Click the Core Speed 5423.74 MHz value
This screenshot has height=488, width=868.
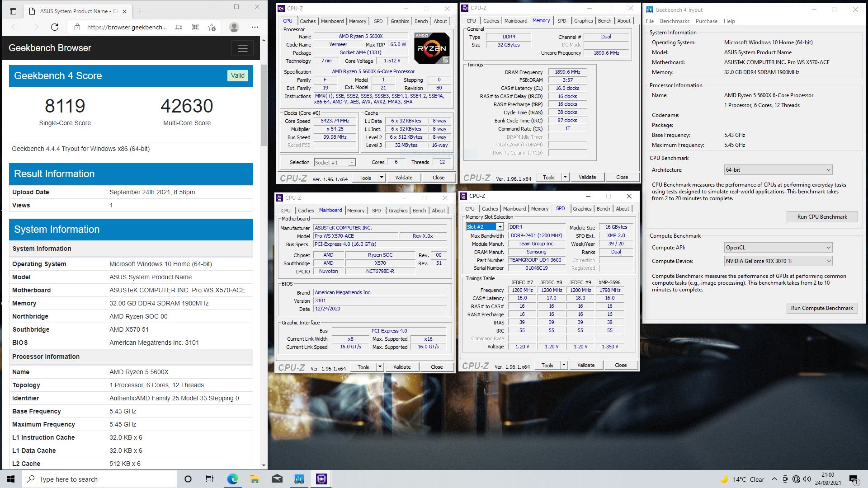(x=335, y=121)
